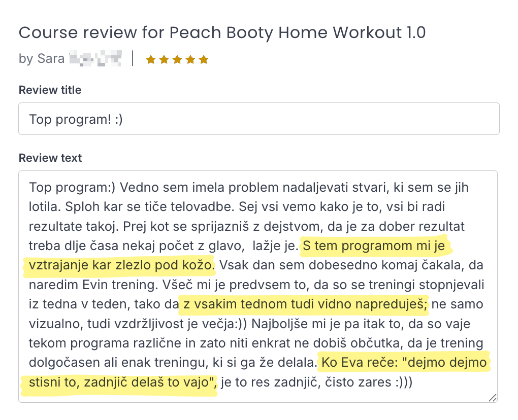Click the "Review title" label
Image resolution: width=518 pixels, height=420 pixels.
click(50, 90)
